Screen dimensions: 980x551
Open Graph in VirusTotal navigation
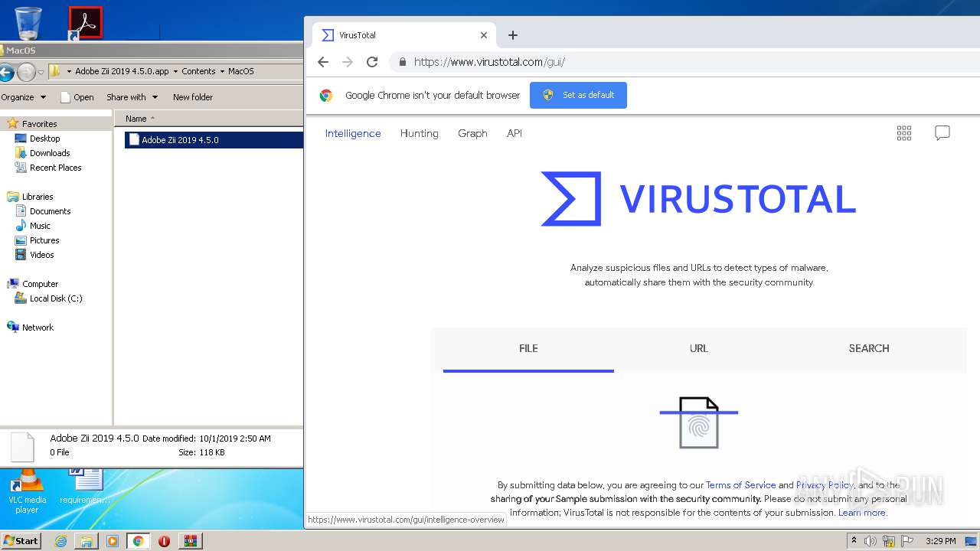[472, 133]
